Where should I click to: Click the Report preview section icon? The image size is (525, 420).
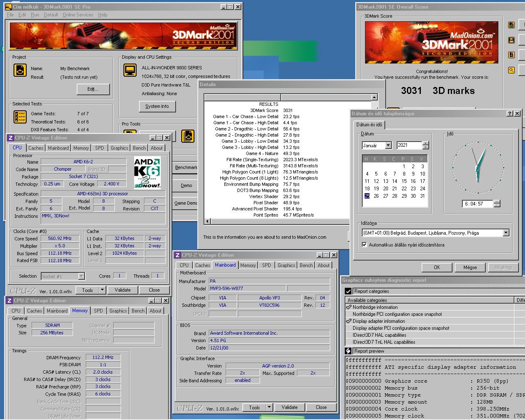click(348, 351)
